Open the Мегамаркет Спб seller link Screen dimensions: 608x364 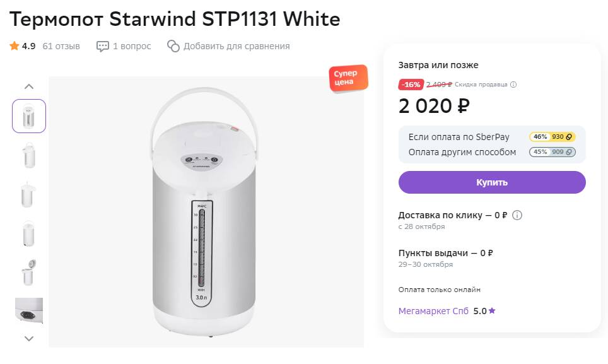coord(433,311)
